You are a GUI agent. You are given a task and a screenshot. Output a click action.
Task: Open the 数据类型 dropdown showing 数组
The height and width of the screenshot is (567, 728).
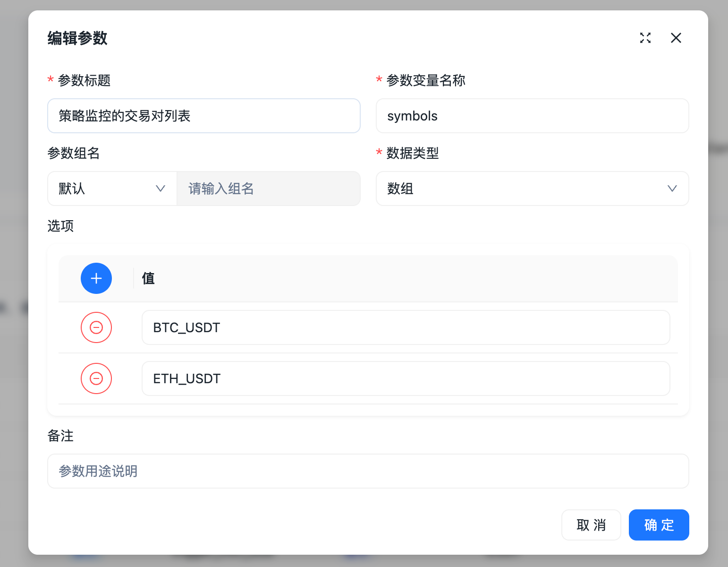click(532, 189)
